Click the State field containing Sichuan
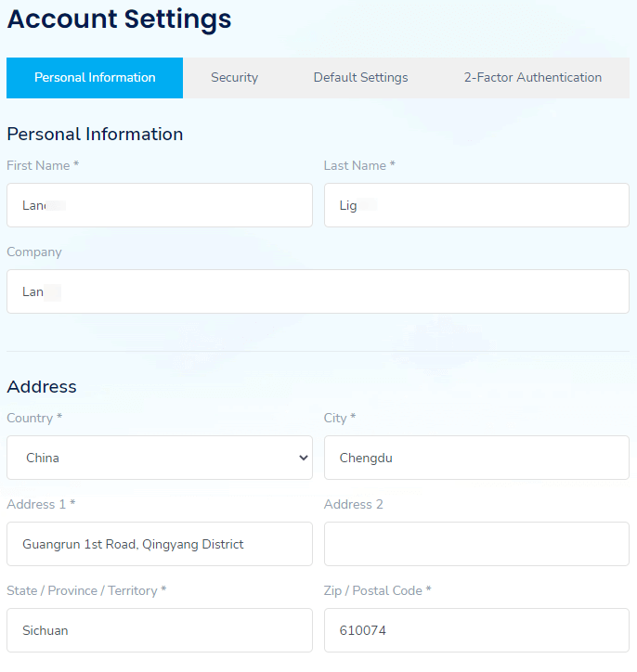Image resolution: width=637 pixels, height=672 pixels. 160,630
